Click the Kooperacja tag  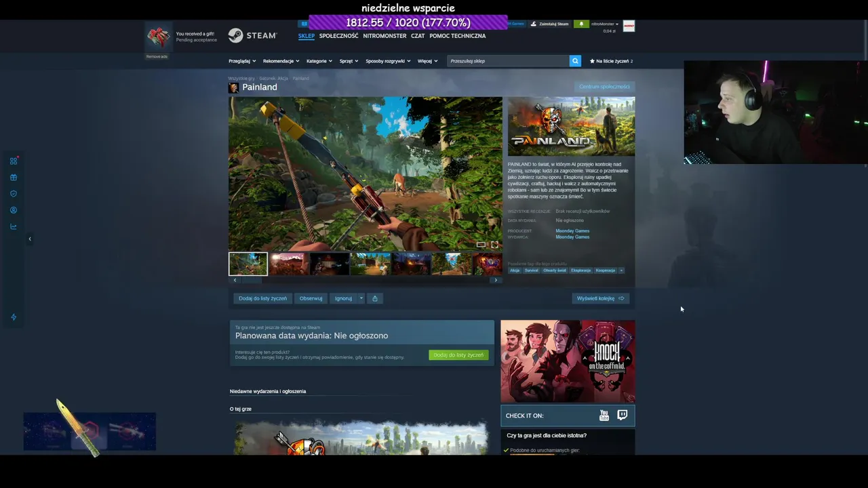[606, 270]
